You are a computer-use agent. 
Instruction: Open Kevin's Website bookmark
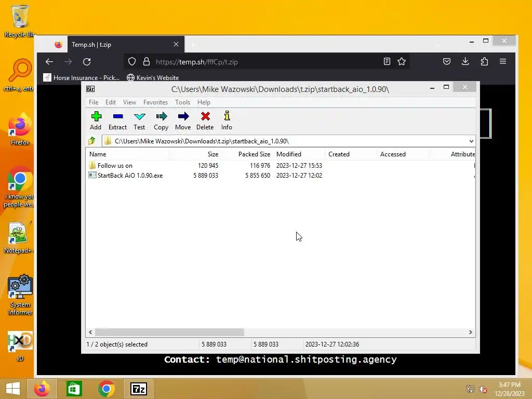tap(153, 78)
